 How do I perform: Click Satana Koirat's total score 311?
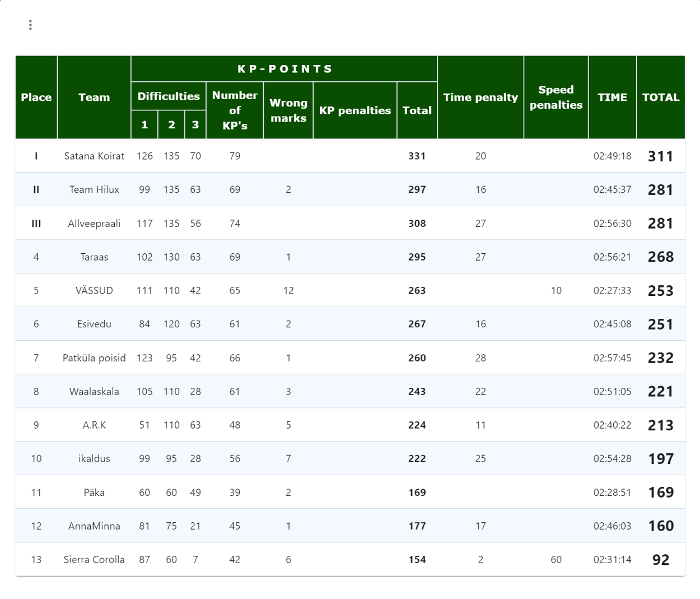660,156
